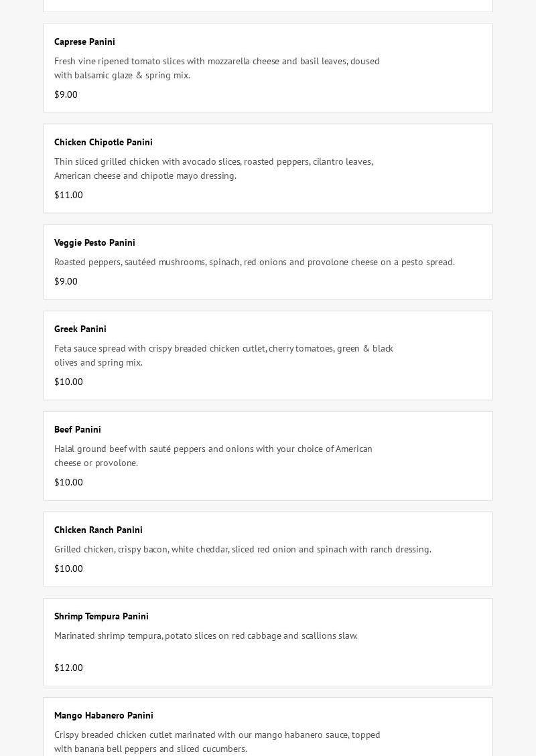Click the $11.00 Chicken Chipotle price
Viewport: 536px width, 756px height.
68,195
